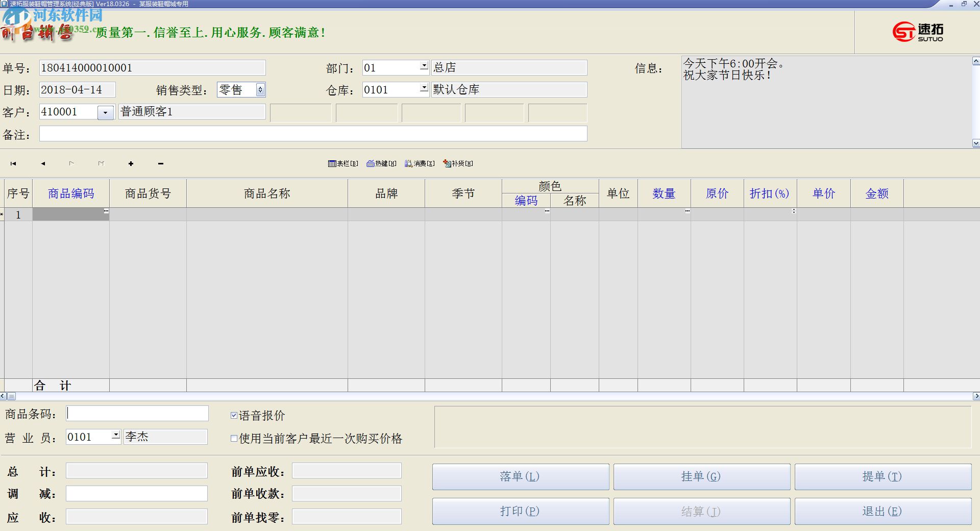Image resolution: width=980 pixels, height=531 pixels.
Task: Click the 数量 column header
Action: point(664,194)
